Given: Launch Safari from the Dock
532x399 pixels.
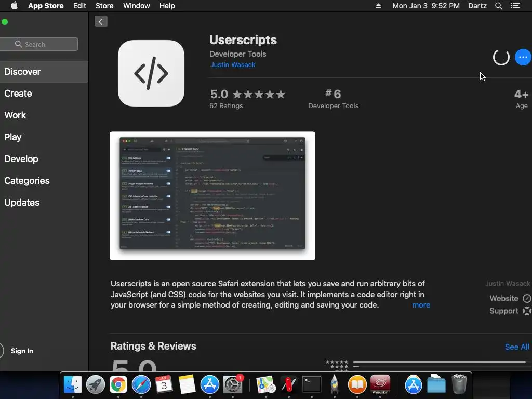Looking at the screenshot, I should pyautogui.click(x=141, y=385).
